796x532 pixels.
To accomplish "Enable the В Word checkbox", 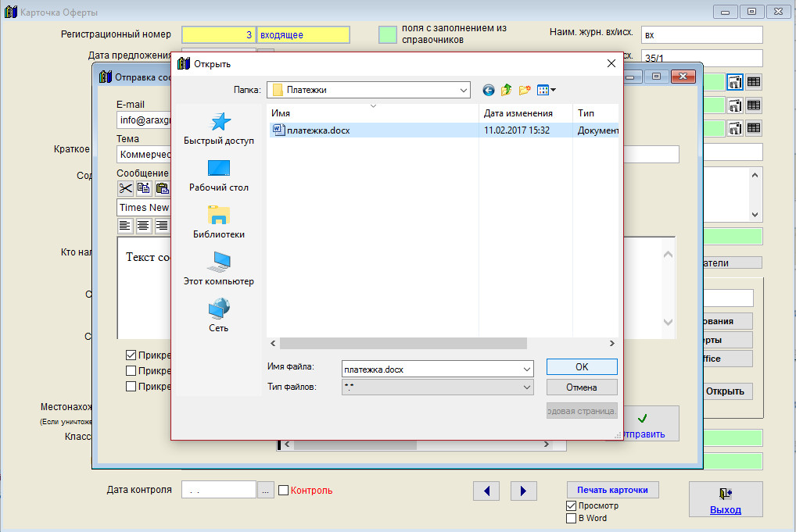I will tap(571, 518).
